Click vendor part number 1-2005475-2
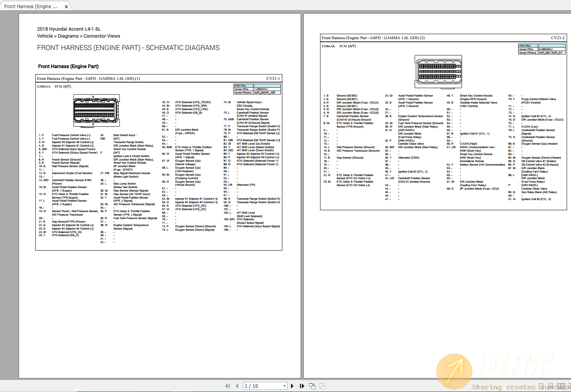The width and height of the screenshot is (571, 392). click(x=261, y=89)
